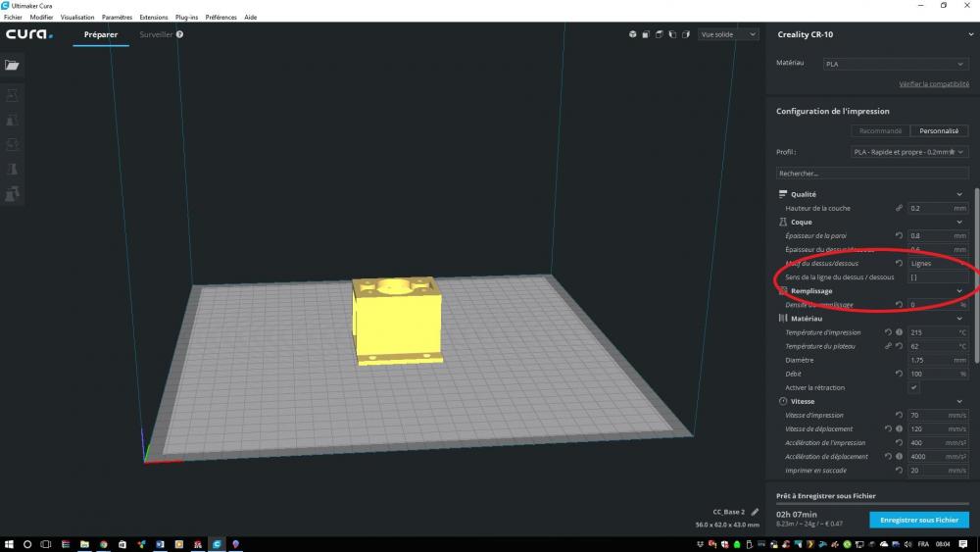Click Enregistrer sous Fichier button
This screenshot has width=980, height=552.
(x=919, y=520)
